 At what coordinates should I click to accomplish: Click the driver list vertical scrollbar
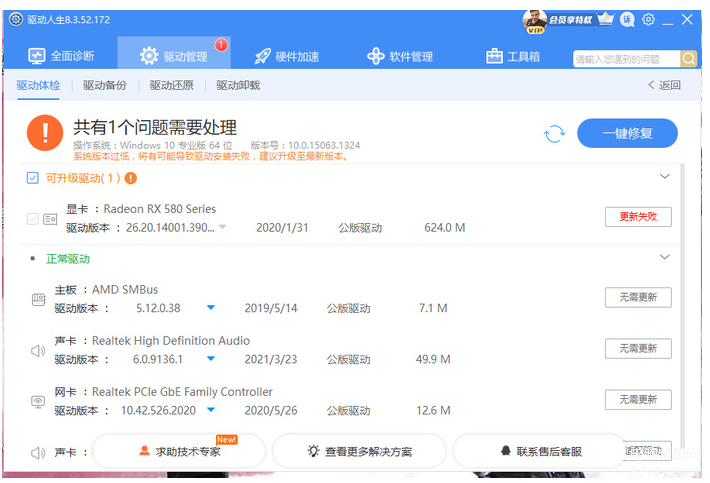pos(682,306)
